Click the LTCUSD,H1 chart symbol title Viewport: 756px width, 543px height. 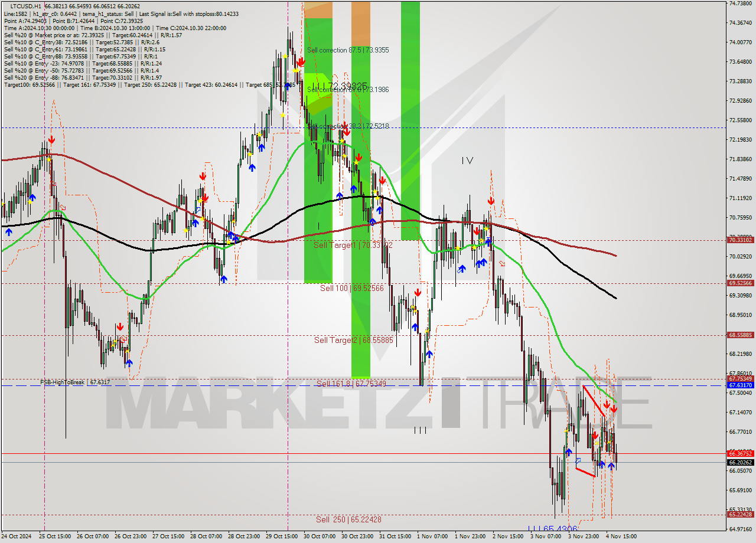[25, 6]
